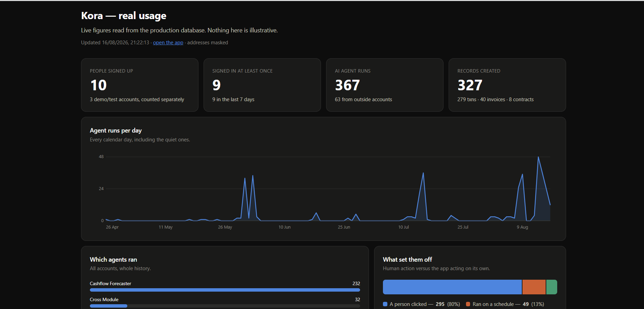Click the AI Agent Runs count 367

coord(347,85)
